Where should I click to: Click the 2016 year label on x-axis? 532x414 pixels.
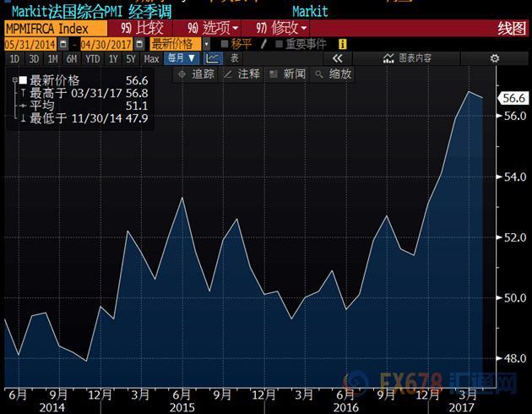point(346,407)
